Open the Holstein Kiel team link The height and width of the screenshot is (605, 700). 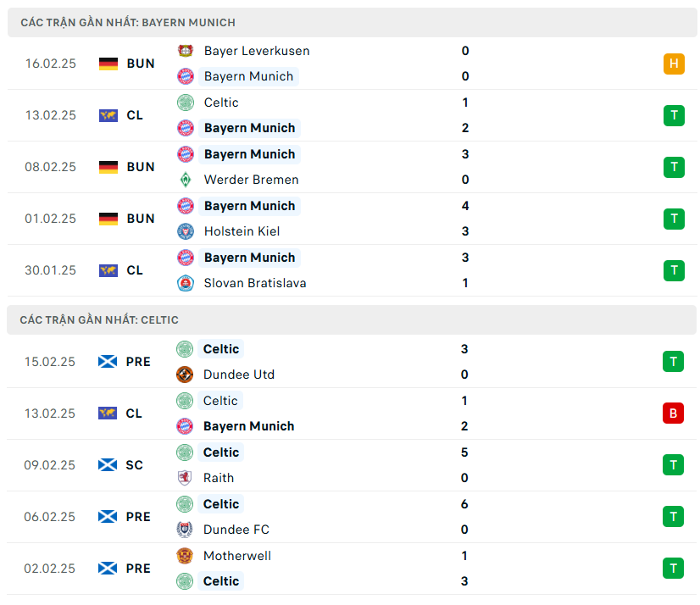(x=242, y=231)
